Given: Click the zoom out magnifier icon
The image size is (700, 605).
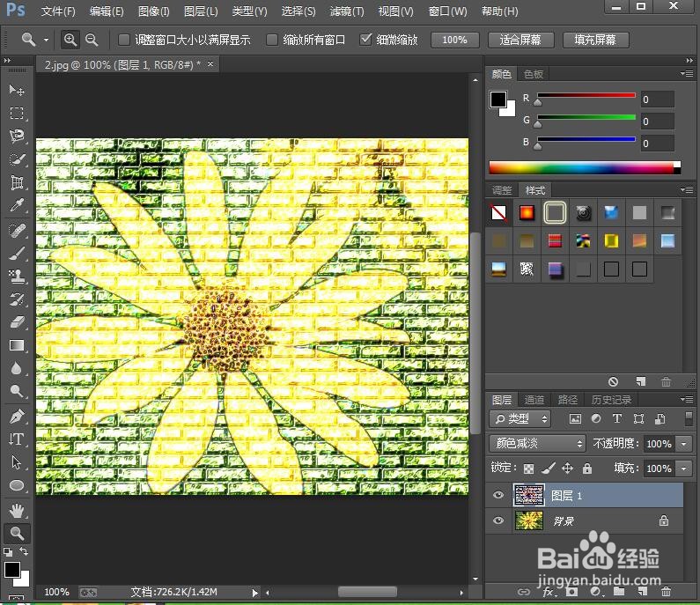Looking at the screenshot, I should [x=92, y=40].
